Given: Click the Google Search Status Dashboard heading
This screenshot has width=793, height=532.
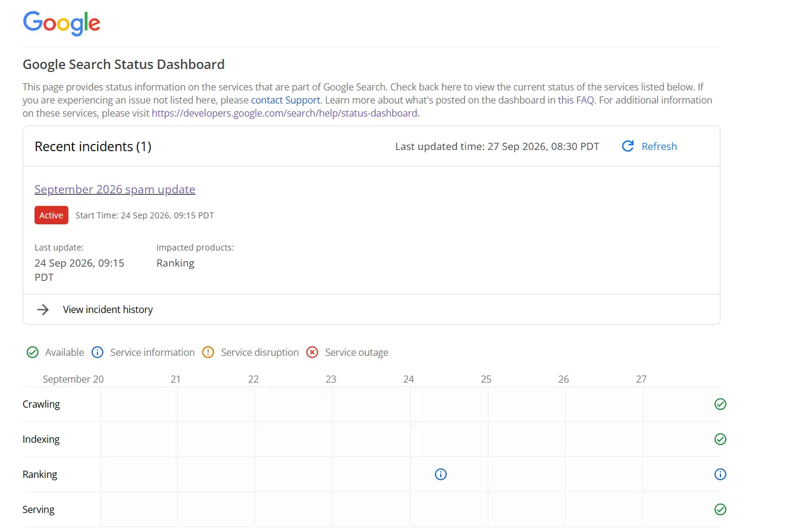Looking at the screenshot, I should tap(124, 64).
